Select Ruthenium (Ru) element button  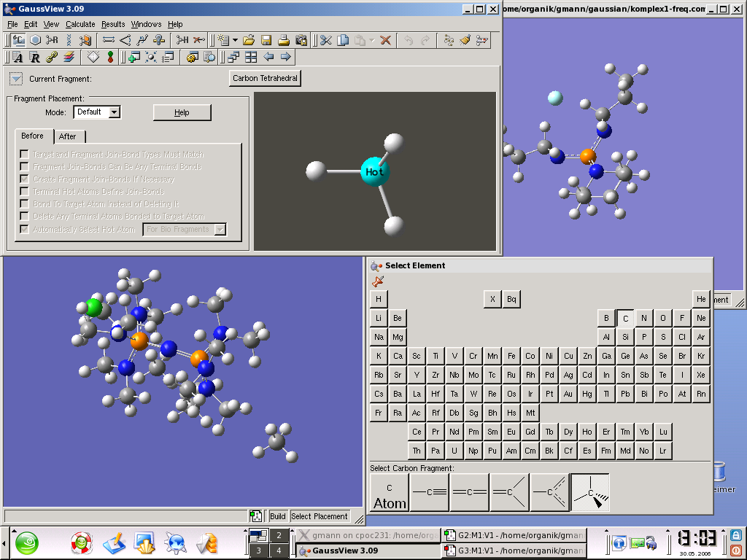[x=511, y=375]
